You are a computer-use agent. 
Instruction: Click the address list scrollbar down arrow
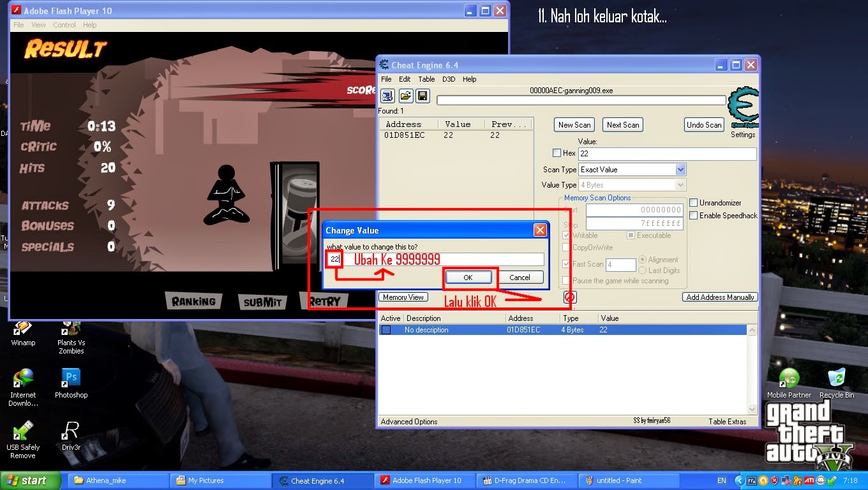[752, 409]
